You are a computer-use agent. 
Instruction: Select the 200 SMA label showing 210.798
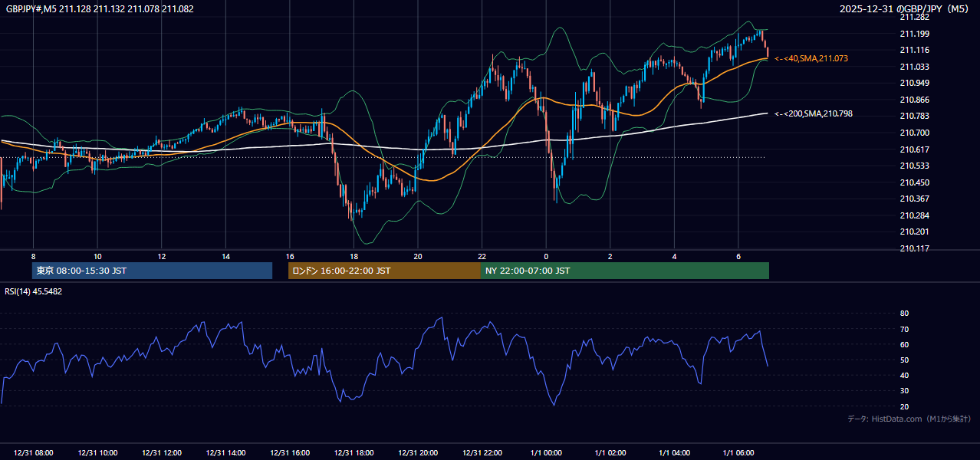click(814, 113)
